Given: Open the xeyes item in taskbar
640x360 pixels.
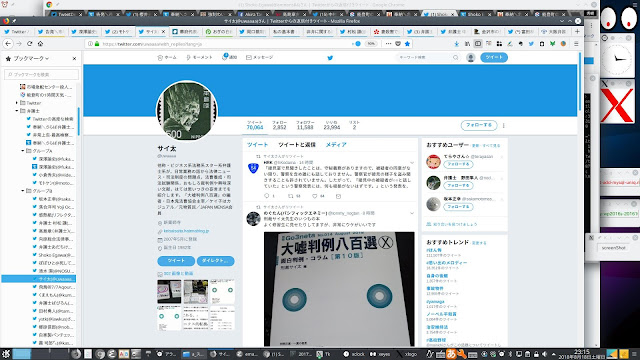Looking at the screenshot, I should tap(380, 354).
